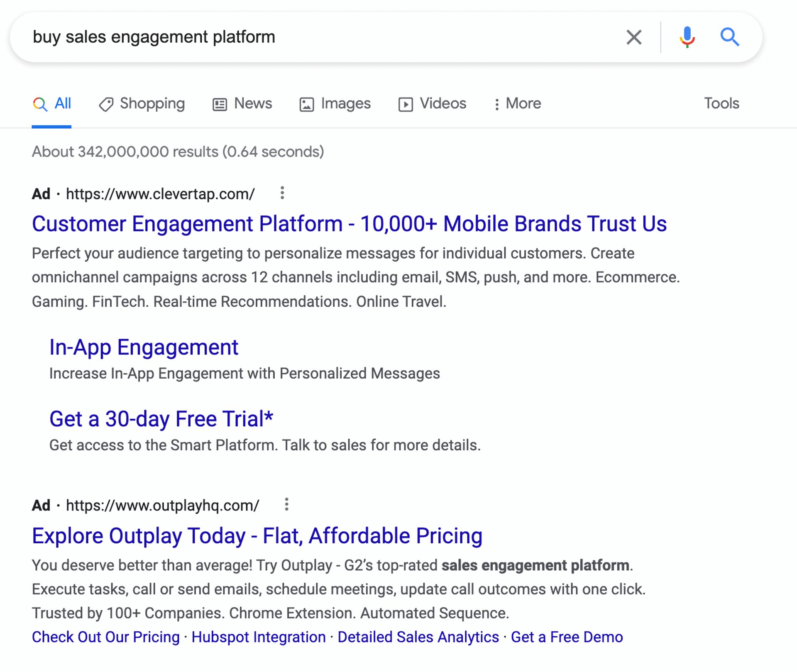Click the colorful magnifier icon beside All
Image resolution: width=797 pixels, height=672 pixels.
pyautogui.click(x=39, y=104)
